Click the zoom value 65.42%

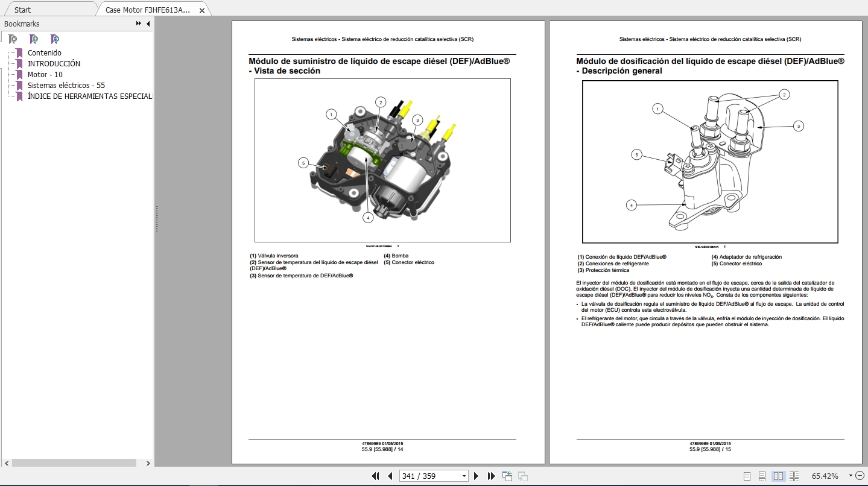point(825,476)
